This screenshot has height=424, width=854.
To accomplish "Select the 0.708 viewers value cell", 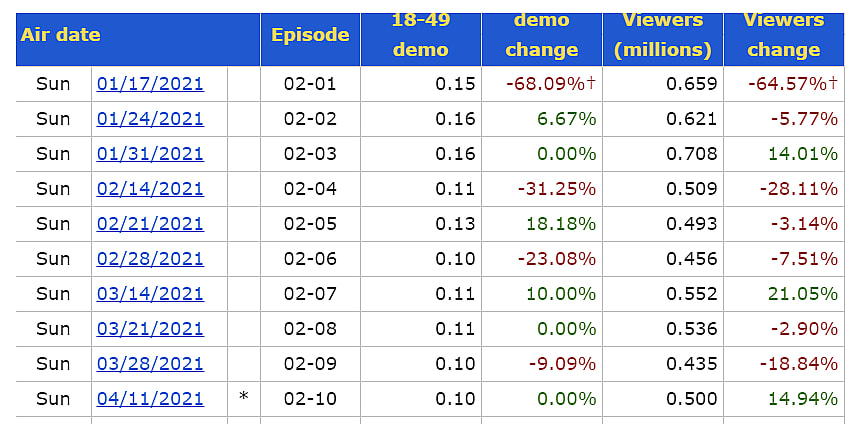I will (692, 154).
